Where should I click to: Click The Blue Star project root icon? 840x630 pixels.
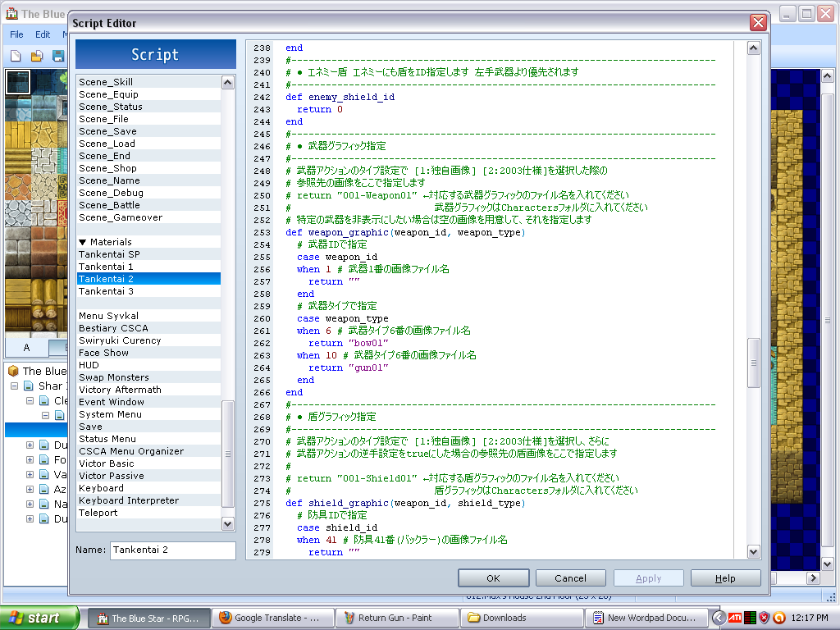pos(13,371)
